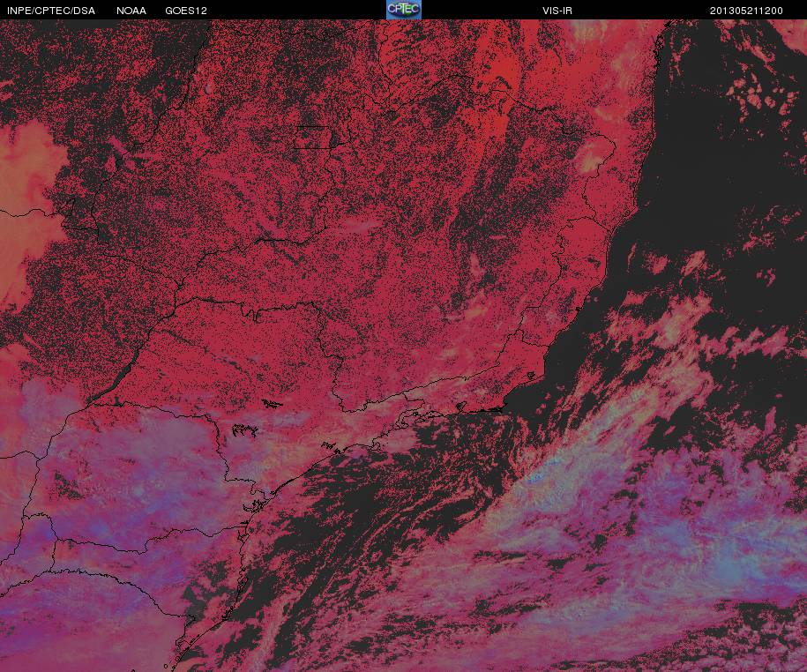
Task: Click the NOAA label in header
Action: click(x=131, y=11)
